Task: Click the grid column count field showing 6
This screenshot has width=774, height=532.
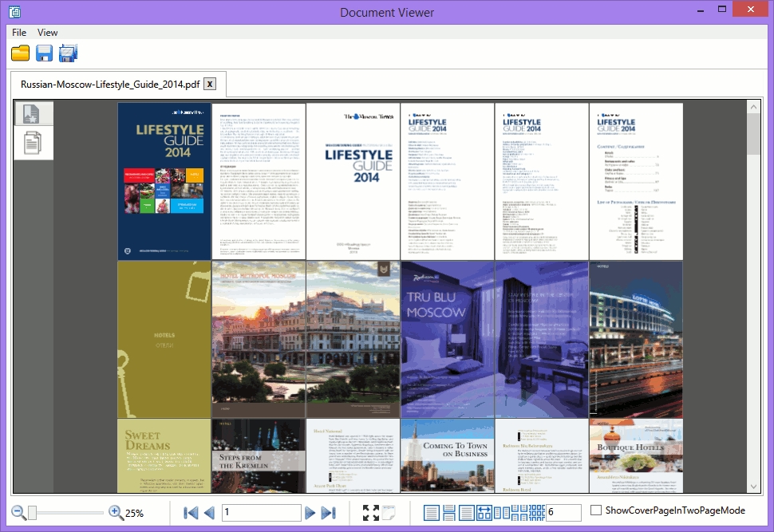Action: (x=563, y=512)
